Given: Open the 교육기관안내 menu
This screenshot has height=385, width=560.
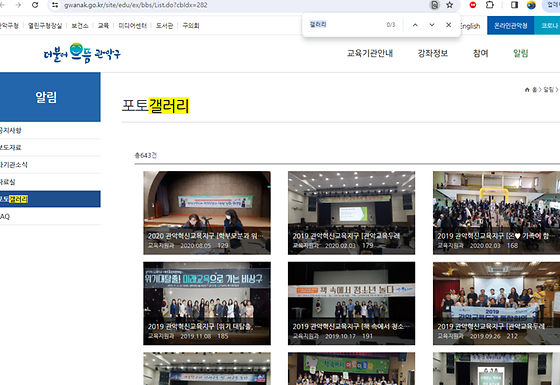Looking at the screenshot, I should click(x=370, y=53).
